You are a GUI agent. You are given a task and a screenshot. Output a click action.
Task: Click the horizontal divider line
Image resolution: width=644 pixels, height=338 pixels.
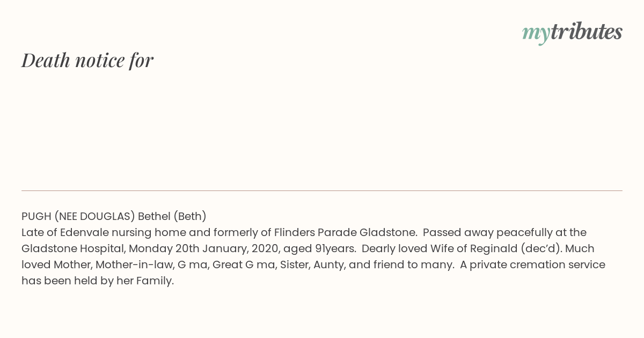(x=322, y=190)
